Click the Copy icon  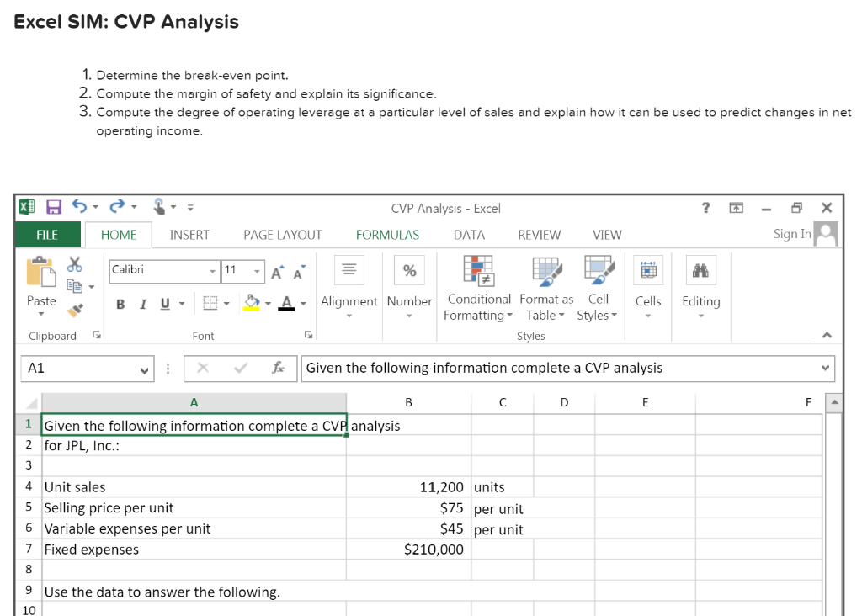click(x=74, y=286)
